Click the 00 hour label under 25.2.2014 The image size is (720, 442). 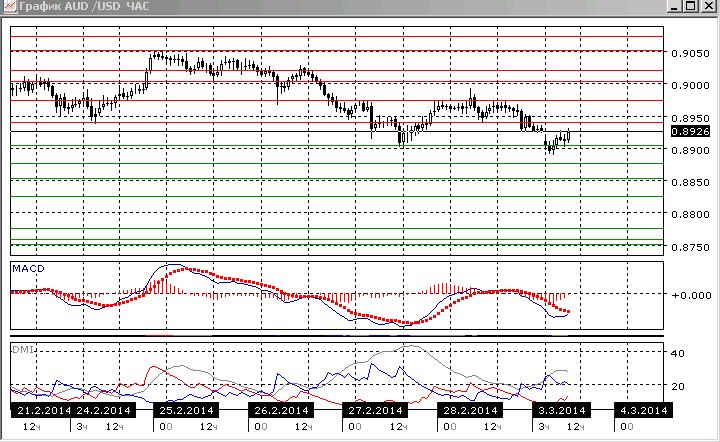coord(166,427)
